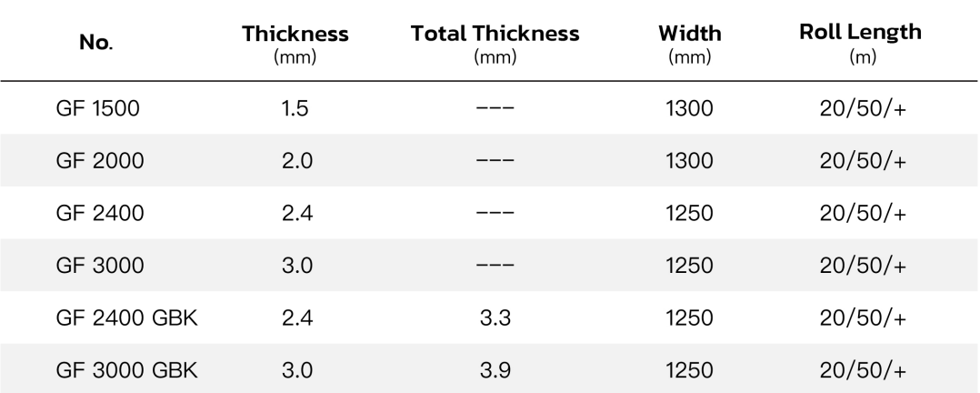
Task: Select the 1.5 thickness value
Action: point(295,110)
